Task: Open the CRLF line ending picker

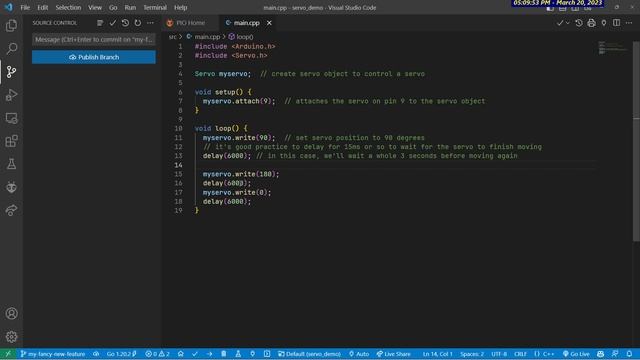Action: [x=520, y=354]
